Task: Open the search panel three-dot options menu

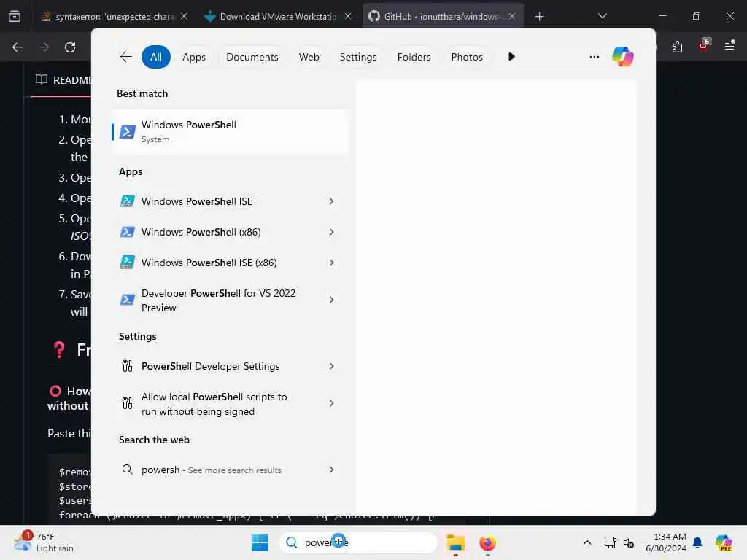Action: click(x=594, y=57)
